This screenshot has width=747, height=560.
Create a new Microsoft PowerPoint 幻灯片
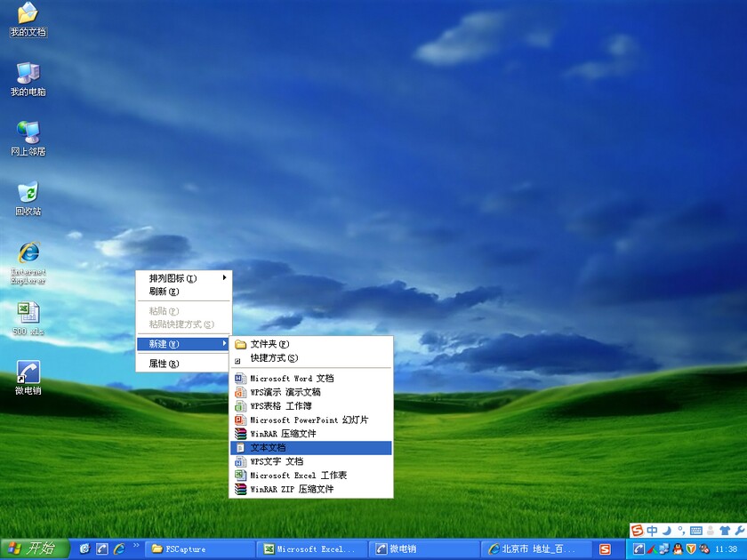(x=311, y=420)
